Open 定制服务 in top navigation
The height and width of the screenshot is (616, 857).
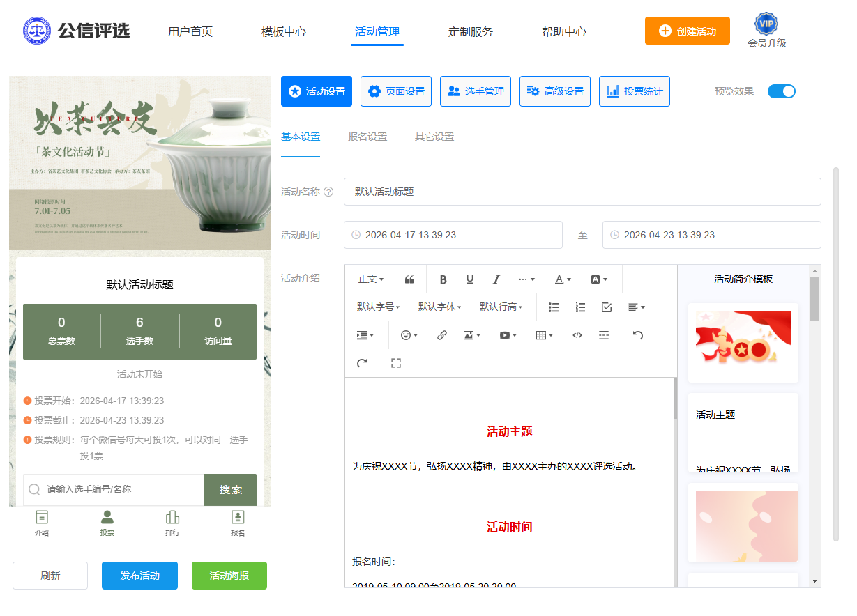point(471,32)
